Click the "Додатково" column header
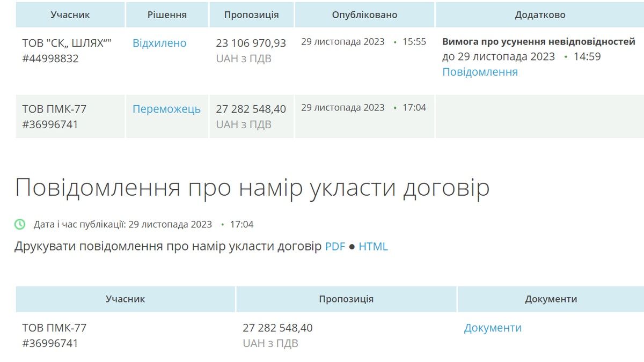The image size is (644, 362). (x=540, y=15)
